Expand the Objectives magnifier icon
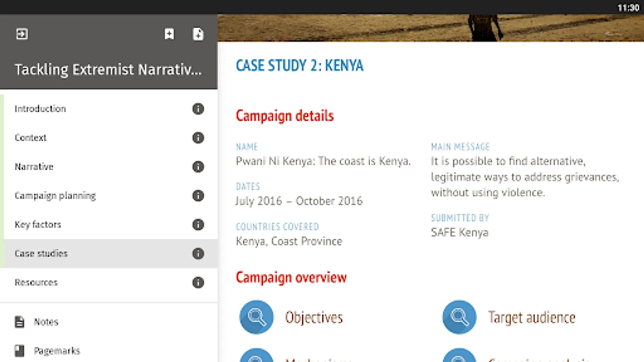The height and width of the screenshot is (362, 644). pyautogui.click(x=256, y=317)
